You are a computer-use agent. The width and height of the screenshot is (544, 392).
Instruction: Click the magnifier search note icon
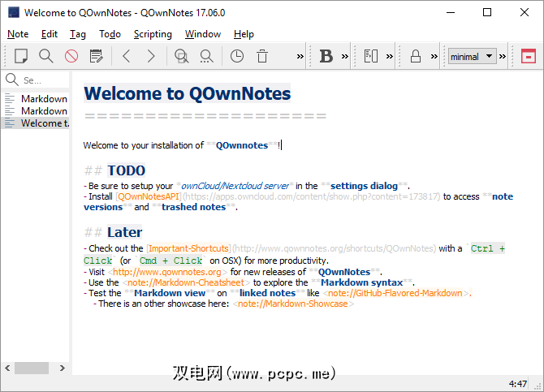coord(46,56)
